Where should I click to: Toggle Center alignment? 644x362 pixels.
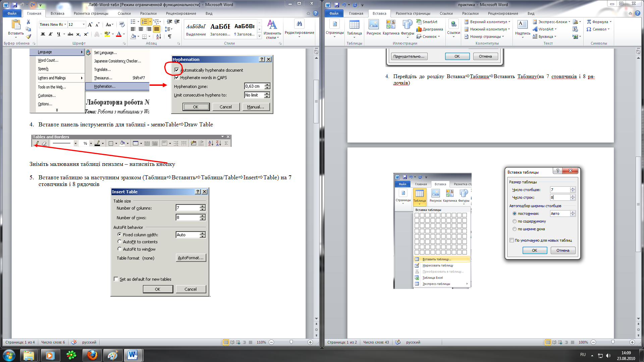(141, 29)
